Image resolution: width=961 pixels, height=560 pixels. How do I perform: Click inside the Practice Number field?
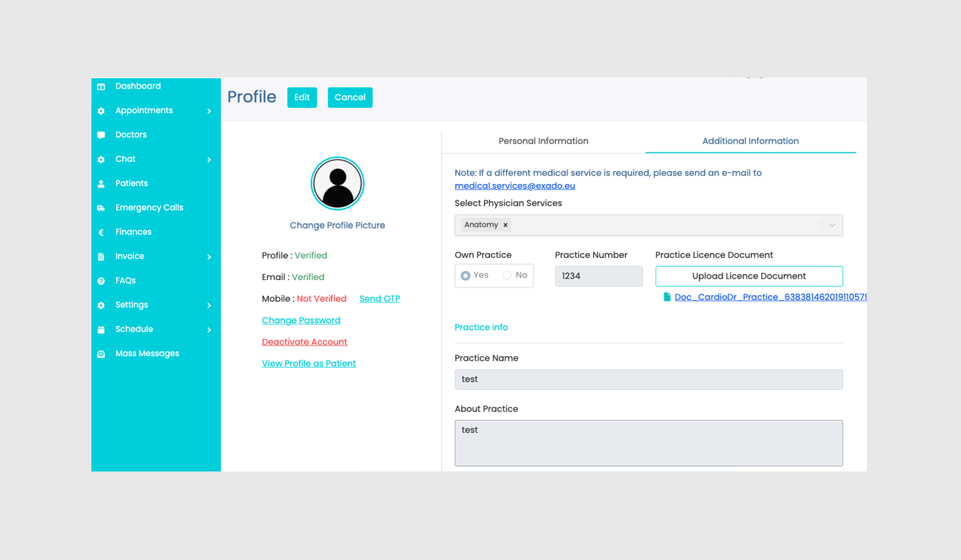coord(597,276)
